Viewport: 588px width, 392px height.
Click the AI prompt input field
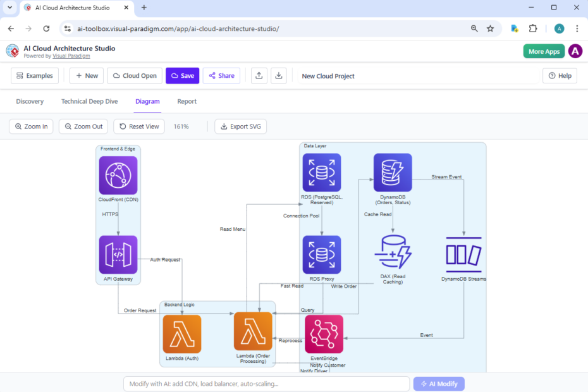(x=266, y=384)
